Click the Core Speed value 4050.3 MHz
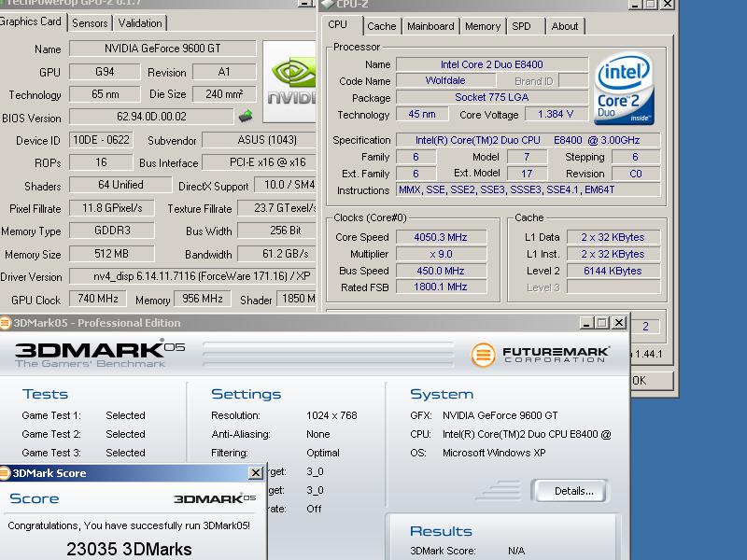Viewport: 747px width, 560px height. tap(441, 237)
